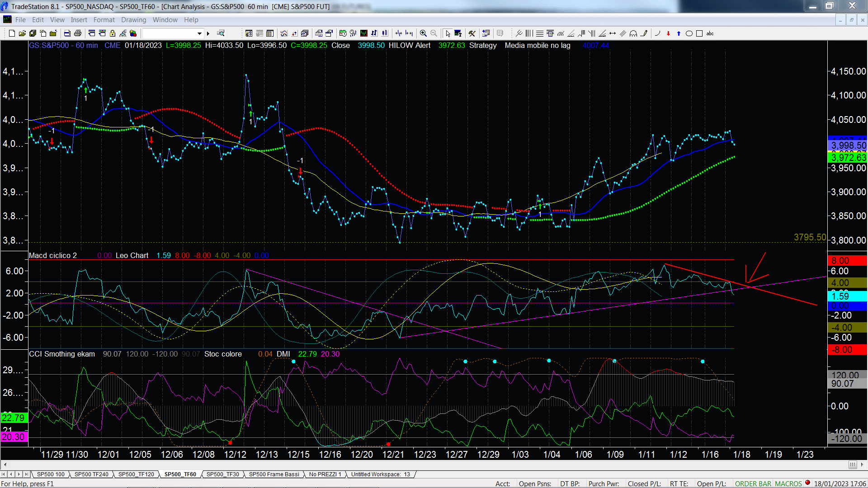Select the double-headed horizontal arrow tool
The width and height of the screenshot is (868, 488).
click(613, 33)
